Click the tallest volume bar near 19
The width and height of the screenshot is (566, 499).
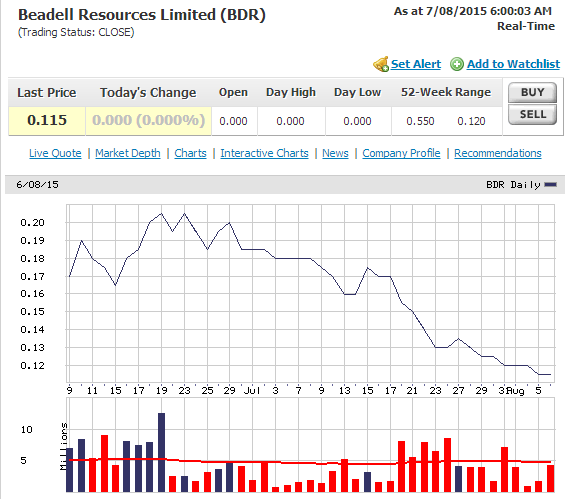(x=161, y=452)
